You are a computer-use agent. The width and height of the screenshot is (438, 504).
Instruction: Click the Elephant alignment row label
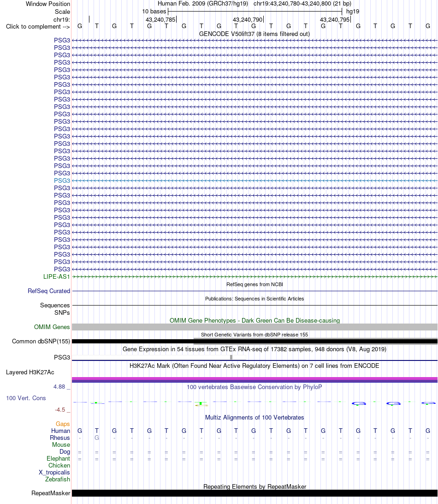tap(58, 458)
